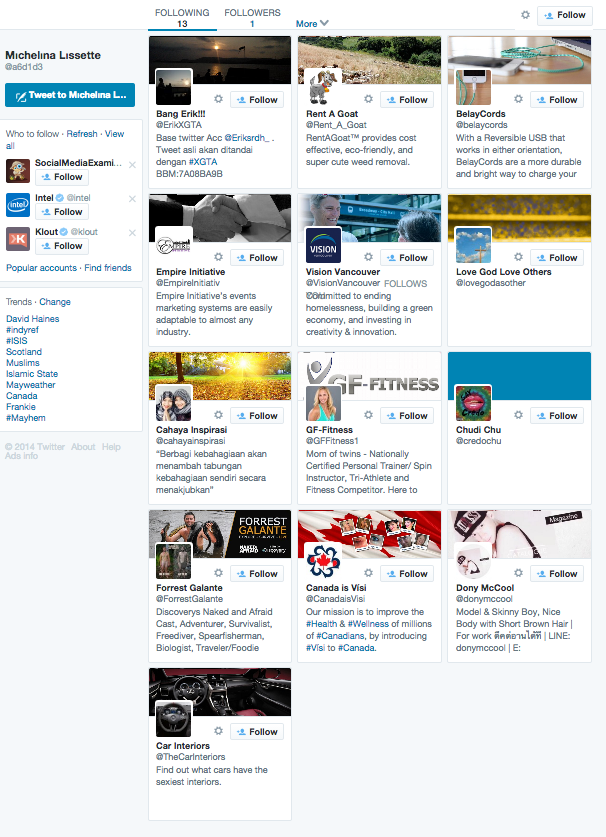Open gear menu on BelayCords card
Viewport: 606px width, 837px height.
[518, 99]
